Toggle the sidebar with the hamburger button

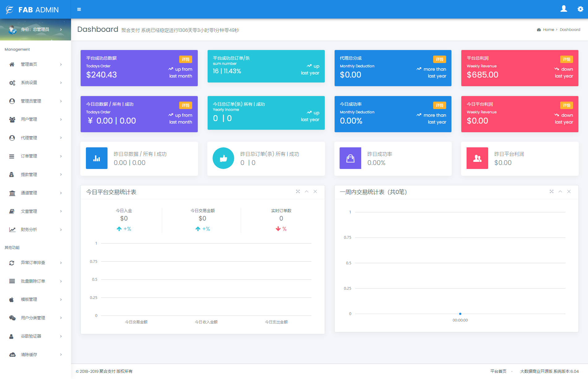click(79, 9)
